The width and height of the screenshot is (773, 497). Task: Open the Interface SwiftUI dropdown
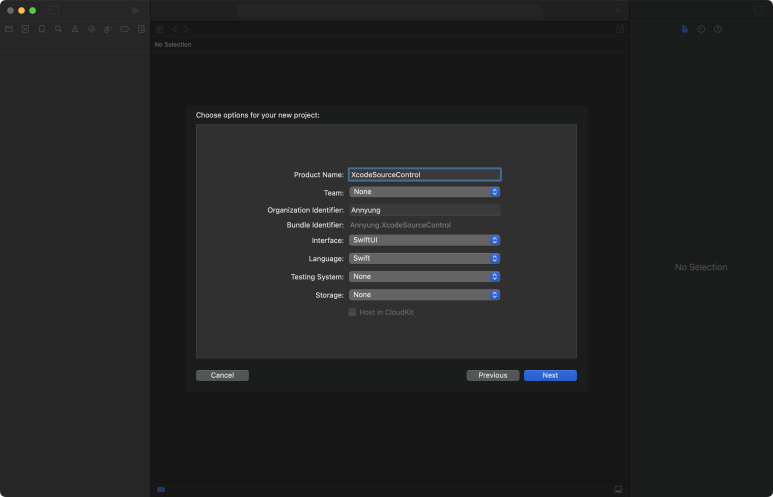[x=424, y=240]
